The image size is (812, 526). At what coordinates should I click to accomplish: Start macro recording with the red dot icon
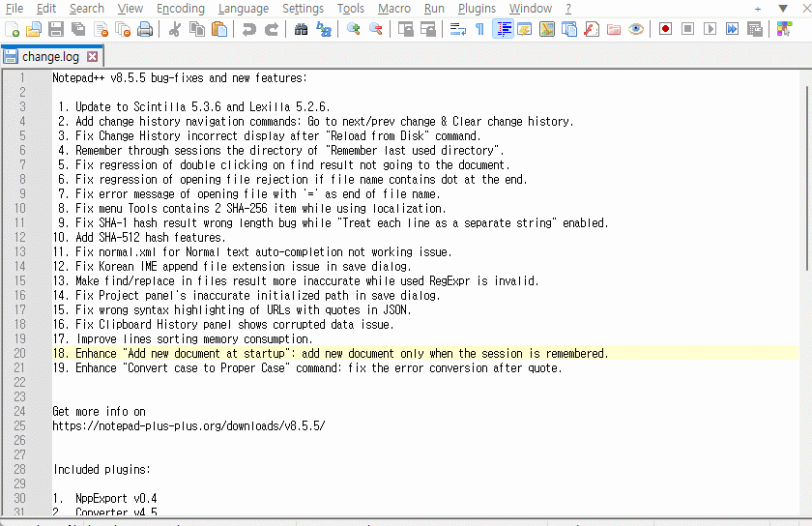click(x=665, y=30)
